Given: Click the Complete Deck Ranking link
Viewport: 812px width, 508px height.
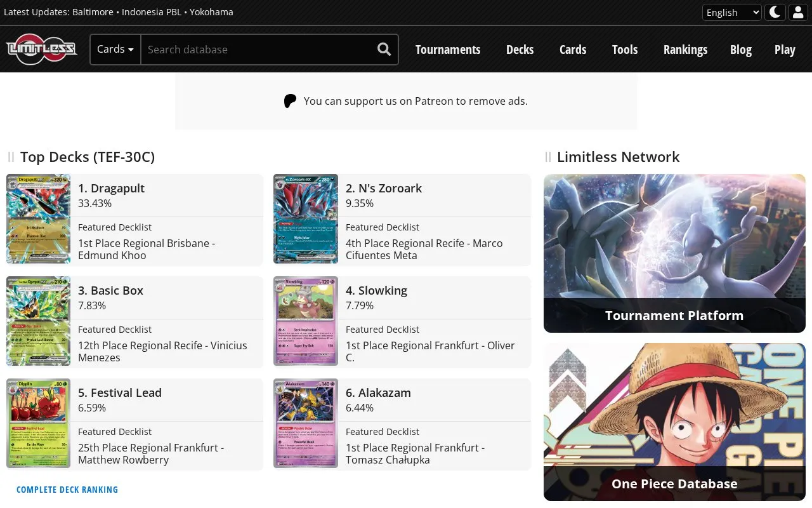Looking at the screenshot, I should (x=67, y=490).
